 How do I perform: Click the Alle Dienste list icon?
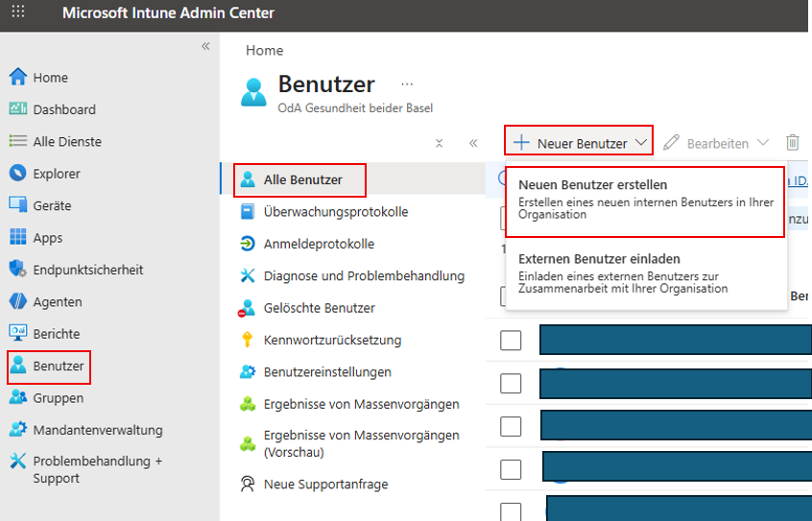tap(18, 141)
